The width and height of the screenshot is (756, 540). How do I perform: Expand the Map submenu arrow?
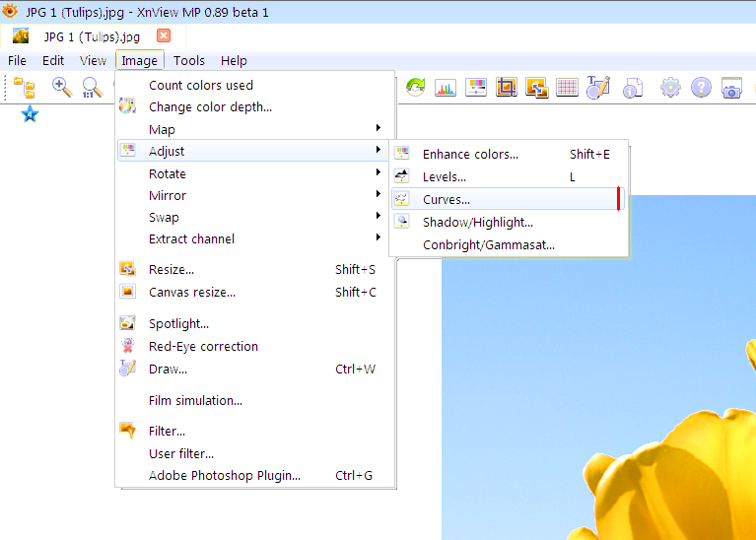[378, 128]
